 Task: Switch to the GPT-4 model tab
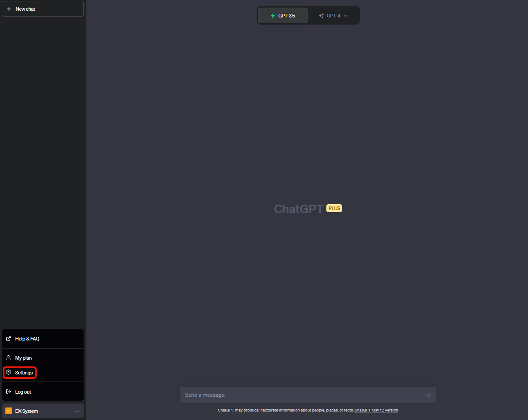click(333, 16)
